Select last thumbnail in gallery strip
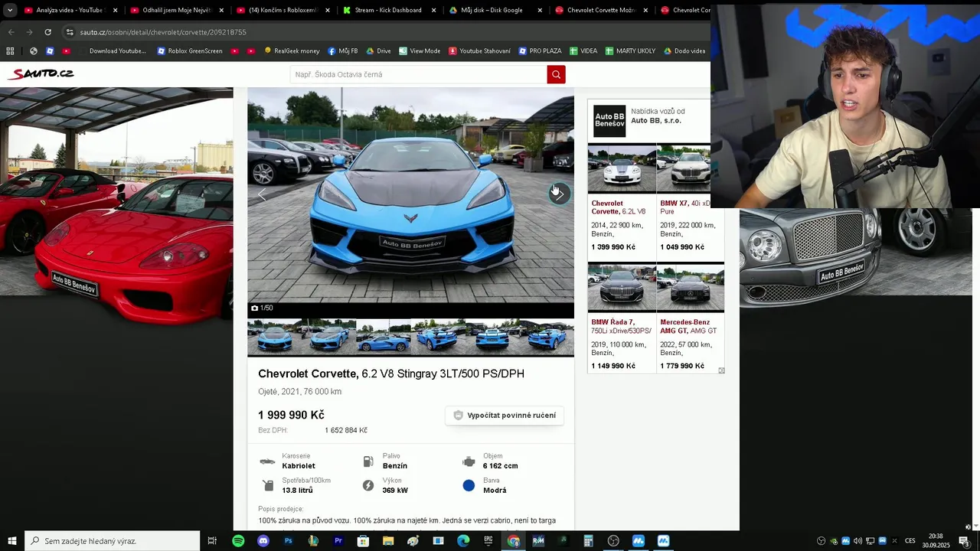This screenshot has width=980, height=551. 547,337
